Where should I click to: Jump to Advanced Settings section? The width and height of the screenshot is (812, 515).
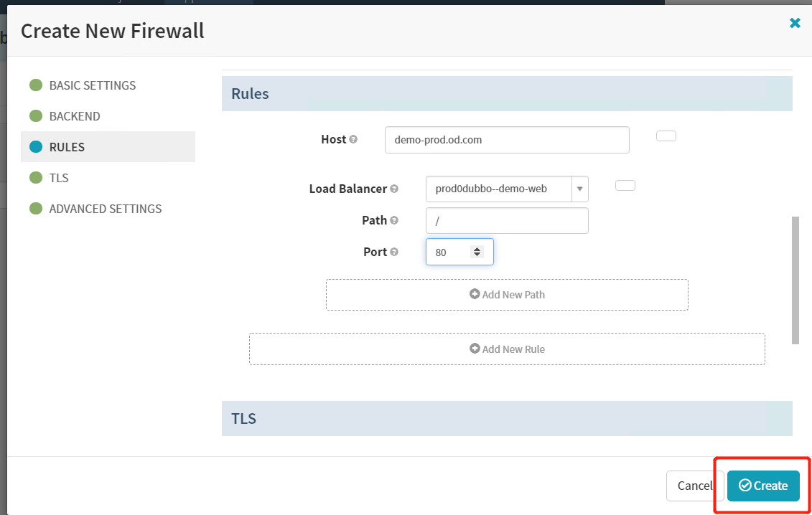tap(105, 209)
